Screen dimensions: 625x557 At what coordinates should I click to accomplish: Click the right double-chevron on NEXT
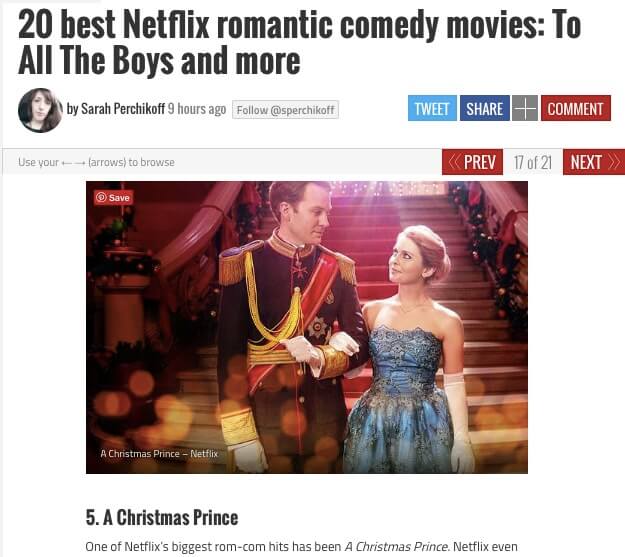pos(614,162)
